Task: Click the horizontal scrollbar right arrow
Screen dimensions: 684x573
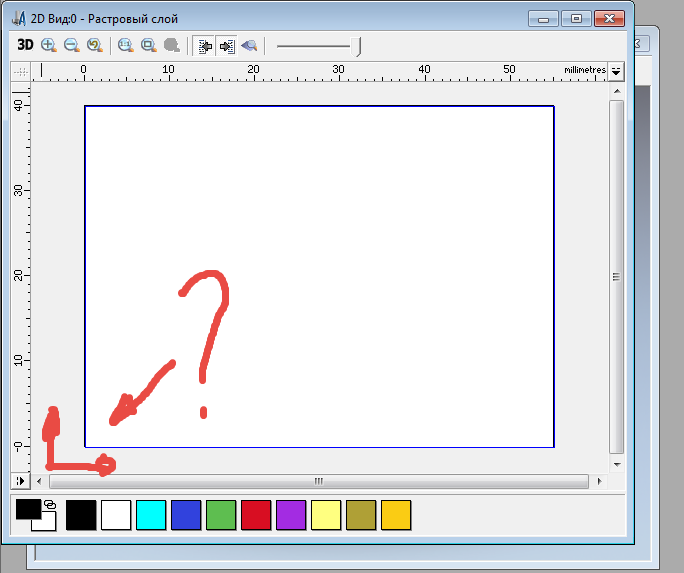Action: coord(599,481)
